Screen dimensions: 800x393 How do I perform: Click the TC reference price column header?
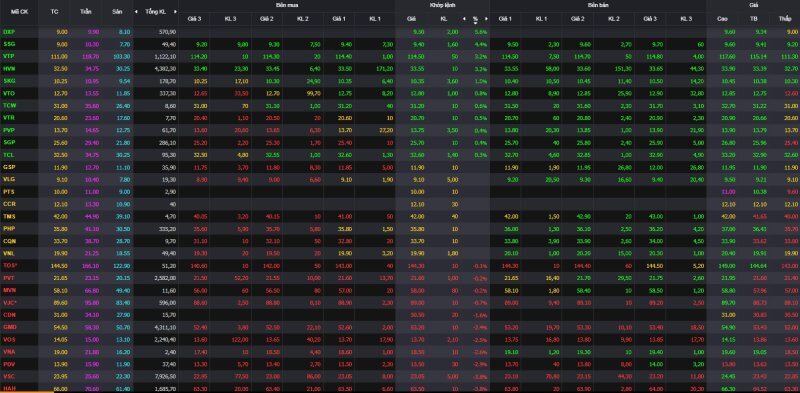[x=55, y=11]
